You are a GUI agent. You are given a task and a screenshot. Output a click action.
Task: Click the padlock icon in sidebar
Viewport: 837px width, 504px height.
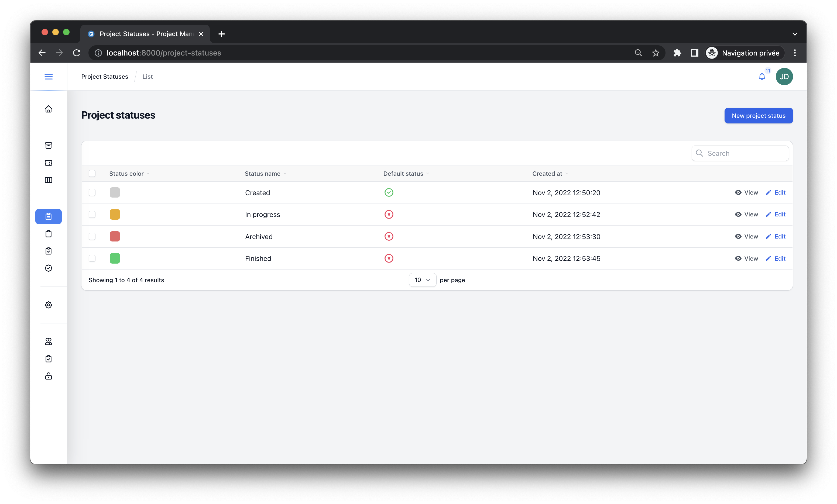click(x=49, y=376)
